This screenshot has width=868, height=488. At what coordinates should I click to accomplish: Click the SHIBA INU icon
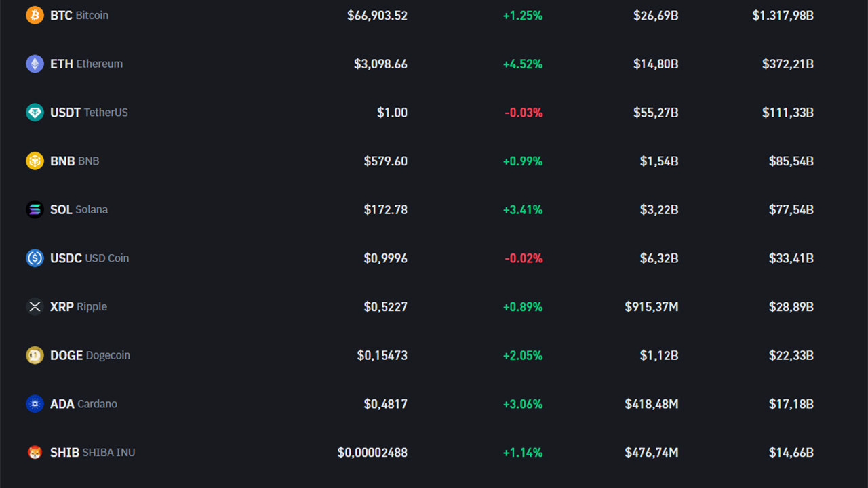point(35,452)
